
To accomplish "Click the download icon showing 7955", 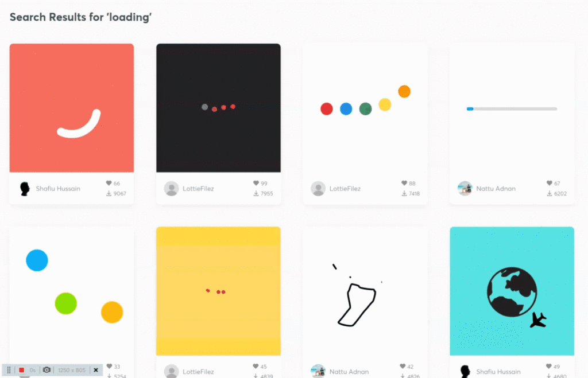I will [x=256, y=193].
